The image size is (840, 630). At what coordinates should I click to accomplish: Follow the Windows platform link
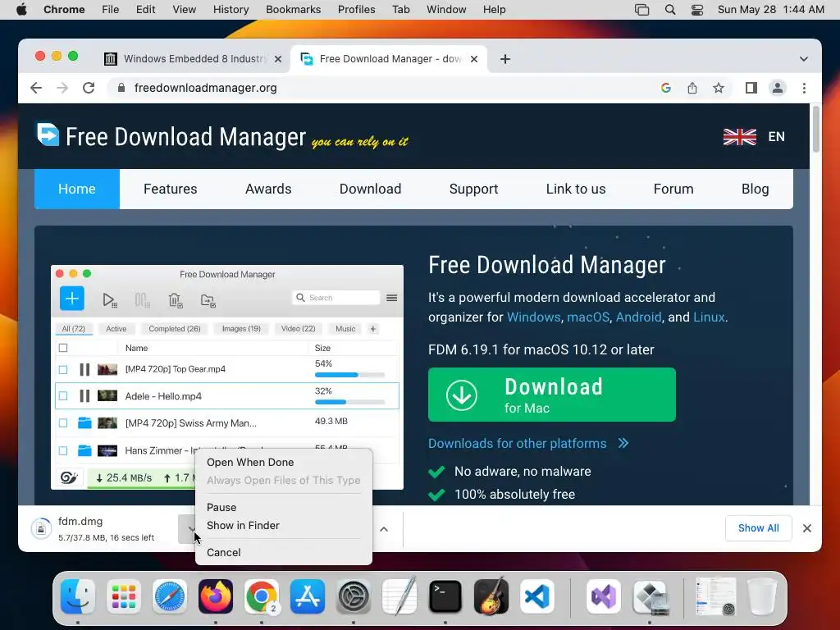(533, 317)
